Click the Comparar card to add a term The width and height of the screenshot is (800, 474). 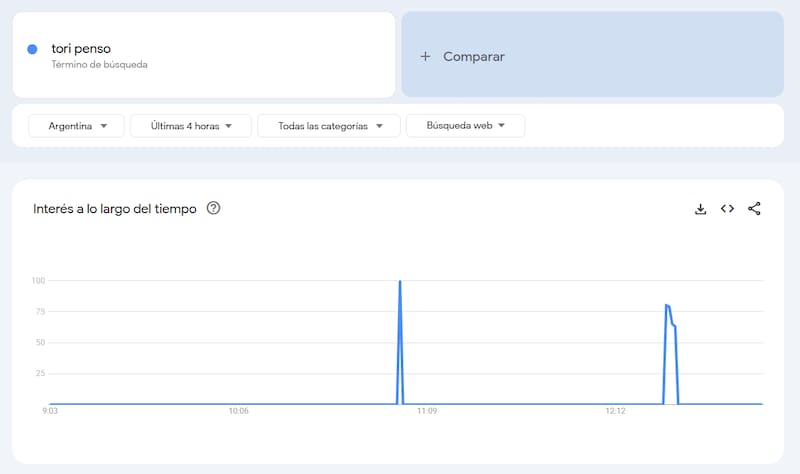pos(592,55)
